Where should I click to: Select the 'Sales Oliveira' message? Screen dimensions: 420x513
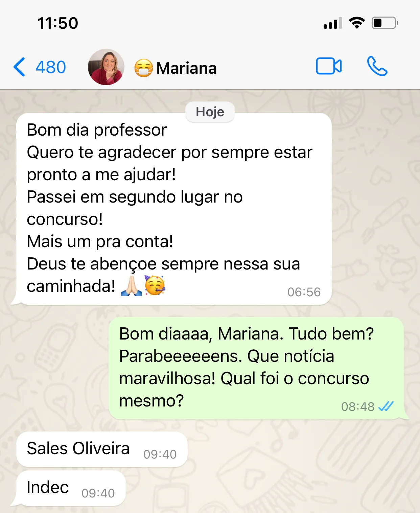click(102, 449)
